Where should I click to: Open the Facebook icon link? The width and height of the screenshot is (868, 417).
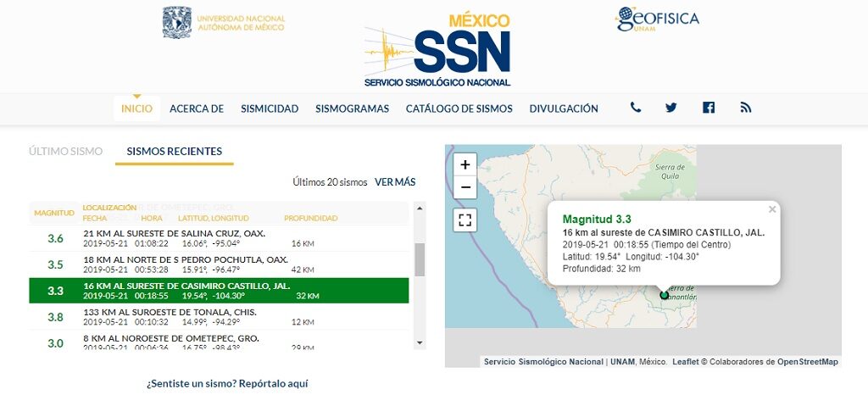[709, 108]
